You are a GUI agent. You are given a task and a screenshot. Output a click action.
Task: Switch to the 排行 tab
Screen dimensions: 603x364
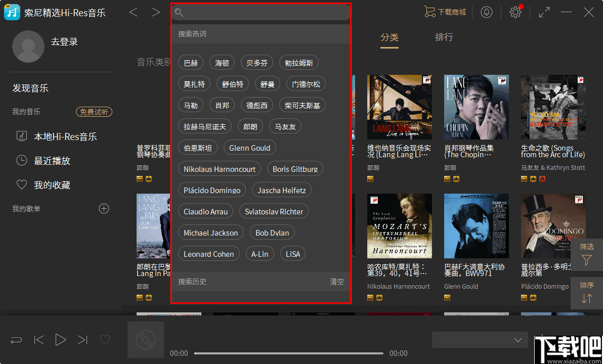pyautogui.click(x=444, y=37)
